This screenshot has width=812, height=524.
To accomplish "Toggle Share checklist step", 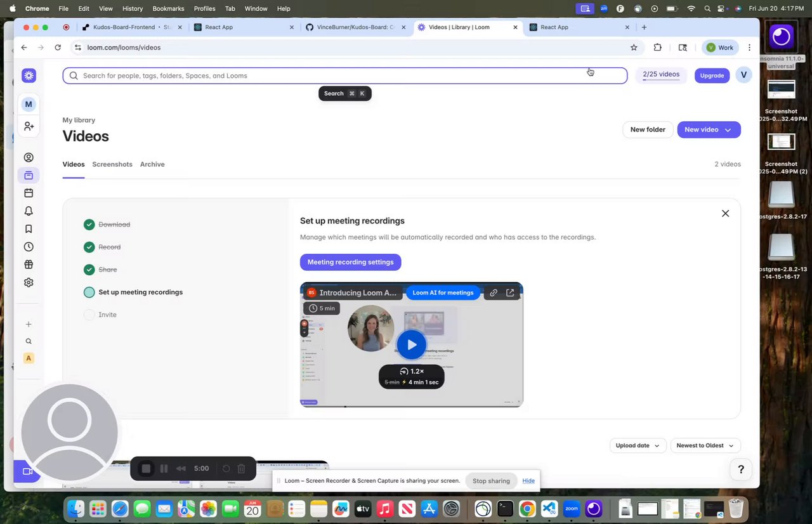I will tap(100, 270).
